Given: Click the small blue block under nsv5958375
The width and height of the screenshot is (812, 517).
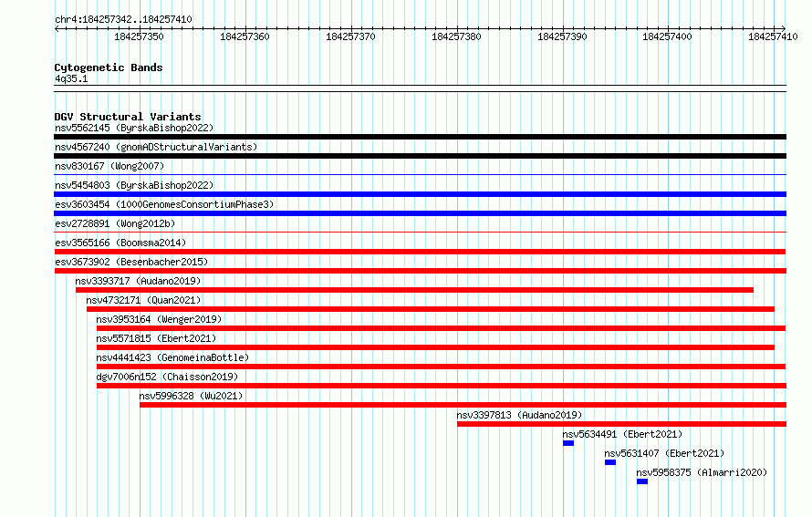Looking at the screenshot, I should (x=642, y=481).
